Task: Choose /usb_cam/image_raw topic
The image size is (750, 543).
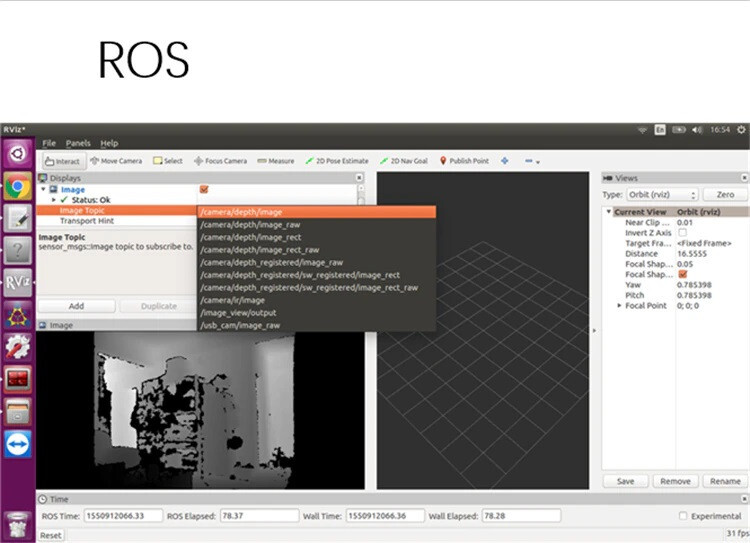Action: tap(316, 325)
